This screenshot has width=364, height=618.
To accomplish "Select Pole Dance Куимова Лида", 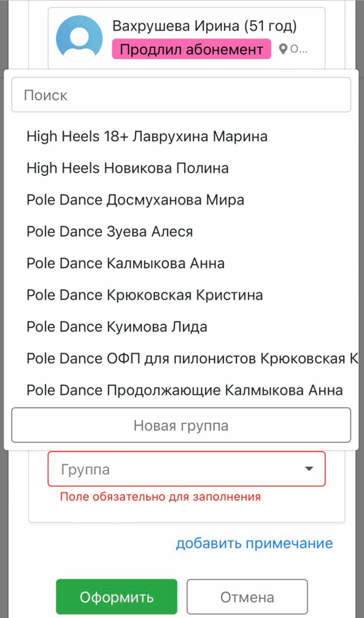I will (x=117, y=327).
